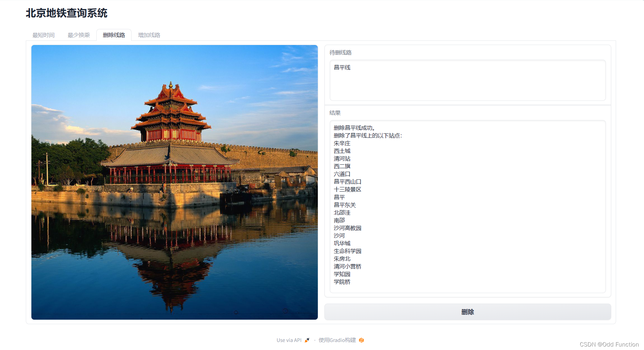Viewport: 644px width, 350px height.
Task: Click the 删除 button
Action: pyautogui.click(x=467, y=312)
